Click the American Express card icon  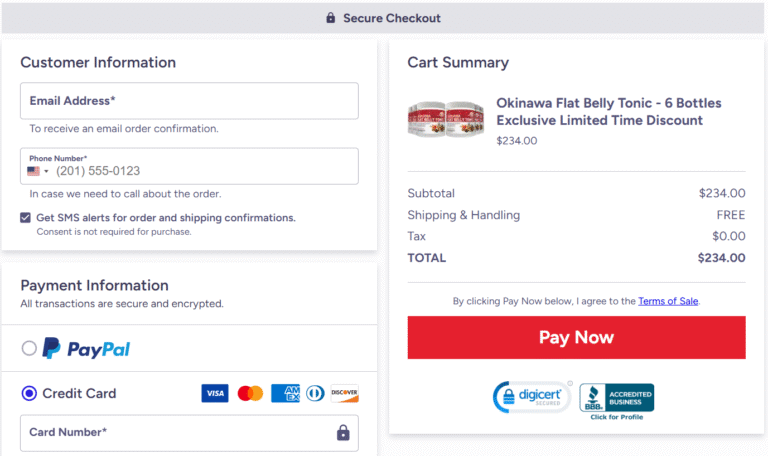point(285,393)
